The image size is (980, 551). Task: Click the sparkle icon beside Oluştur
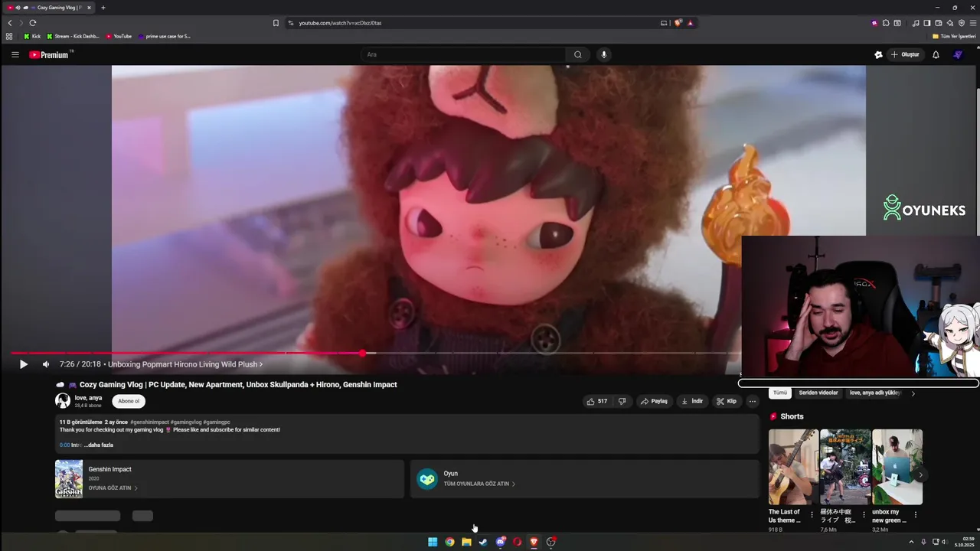pyautogui.click(x=878, y=54)
